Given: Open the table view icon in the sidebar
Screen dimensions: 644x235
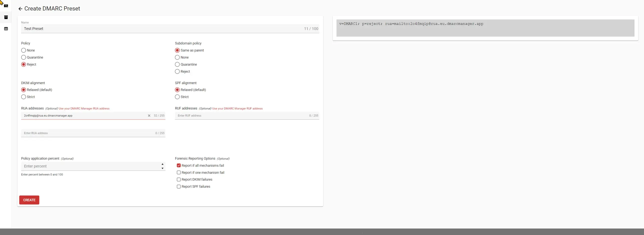Looking at the screenshot, I should (x=6, y=29).
